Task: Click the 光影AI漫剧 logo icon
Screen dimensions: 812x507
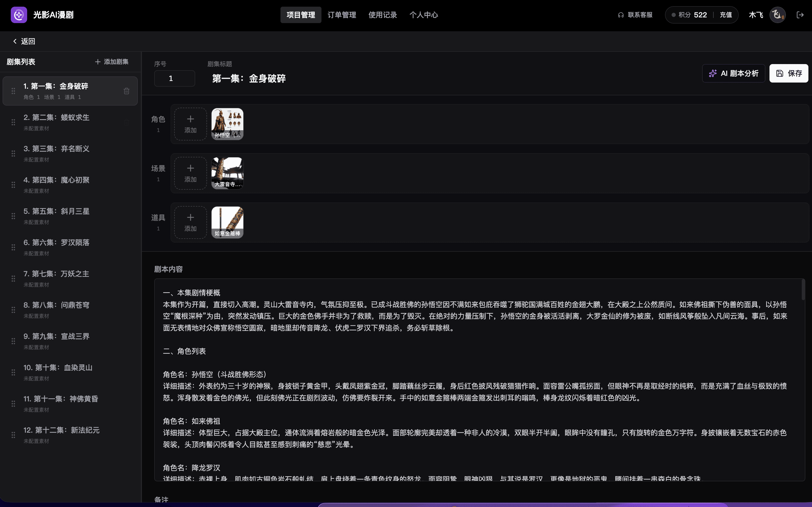Action: tap(19, 15)
